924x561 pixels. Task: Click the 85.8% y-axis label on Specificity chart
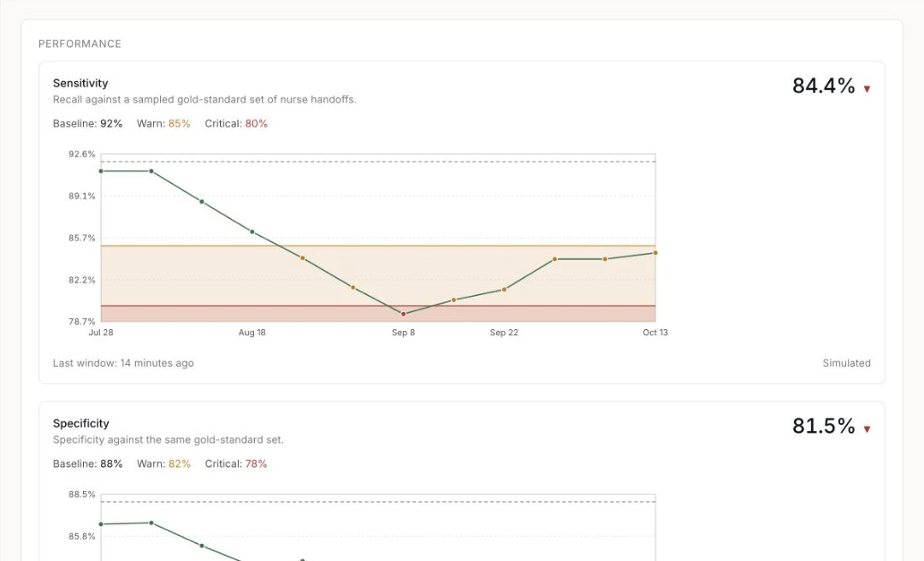pyautogui.click(x=82, y=535)
